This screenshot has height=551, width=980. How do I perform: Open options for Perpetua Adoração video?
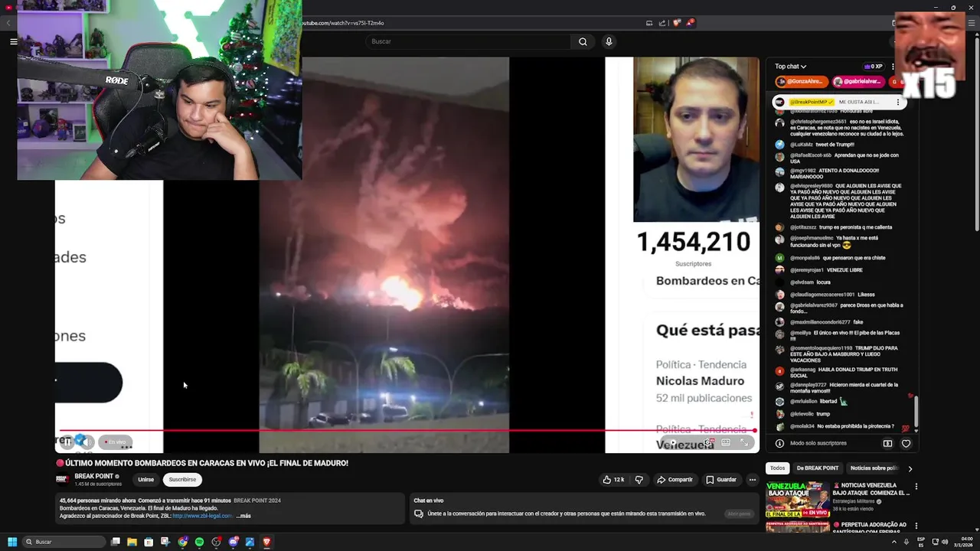coord(916,526)
